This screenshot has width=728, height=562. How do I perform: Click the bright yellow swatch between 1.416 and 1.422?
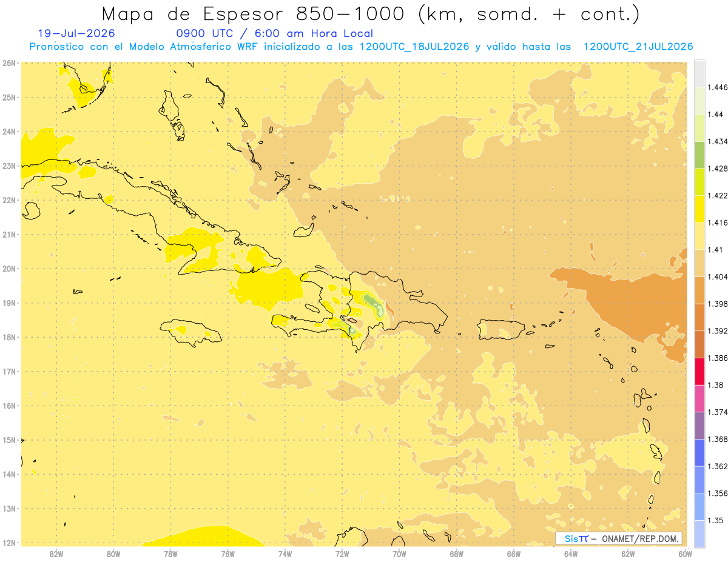point(699,209)
